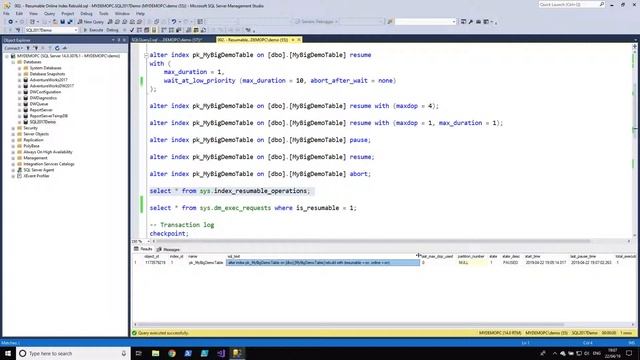This screenshot has width=640, height=360.
Task: Select Integration Services Catalogs node
Action: [x=49, y=164]
